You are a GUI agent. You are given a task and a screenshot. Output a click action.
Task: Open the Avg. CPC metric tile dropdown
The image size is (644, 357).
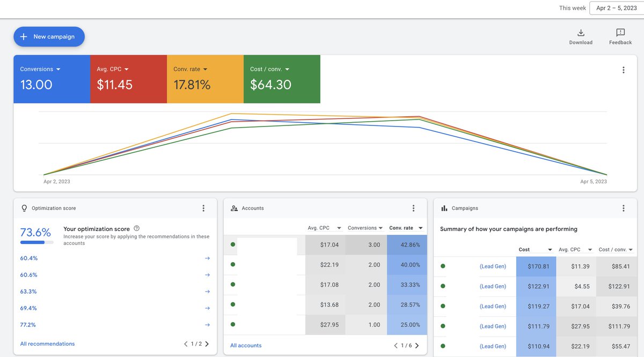[127, 69]
